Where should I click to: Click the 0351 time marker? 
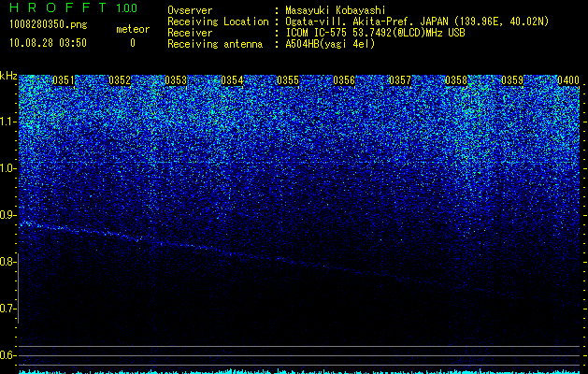(x=64, y=80)
